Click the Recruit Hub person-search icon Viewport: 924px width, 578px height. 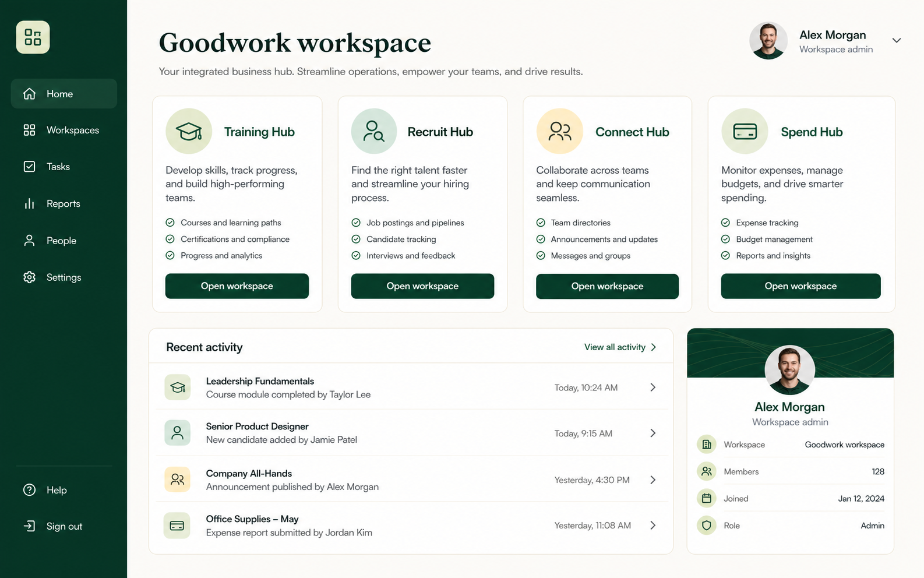374,131
